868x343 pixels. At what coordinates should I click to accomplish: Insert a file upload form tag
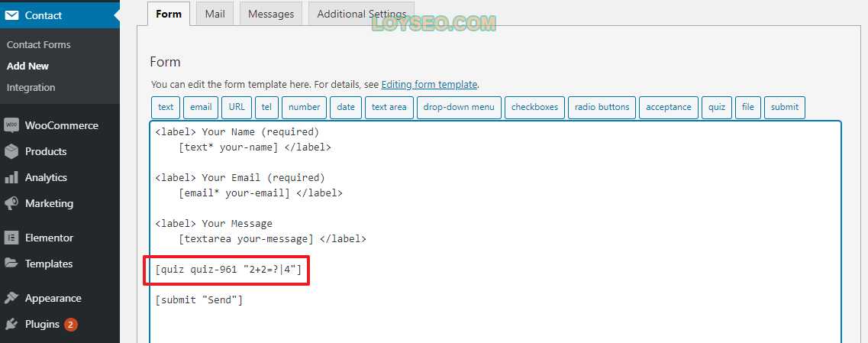(748, 108)
